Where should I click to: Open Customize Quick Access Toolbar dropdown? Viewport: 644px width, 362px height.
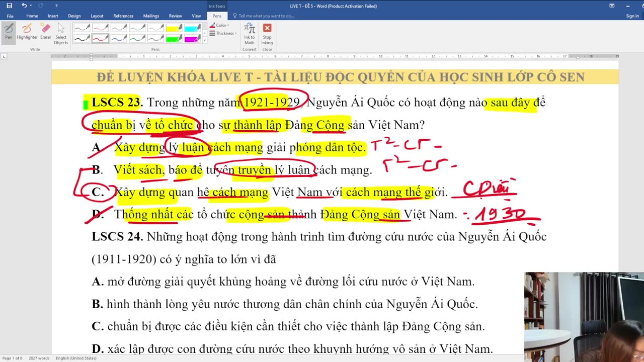click(x=56, y=6)
